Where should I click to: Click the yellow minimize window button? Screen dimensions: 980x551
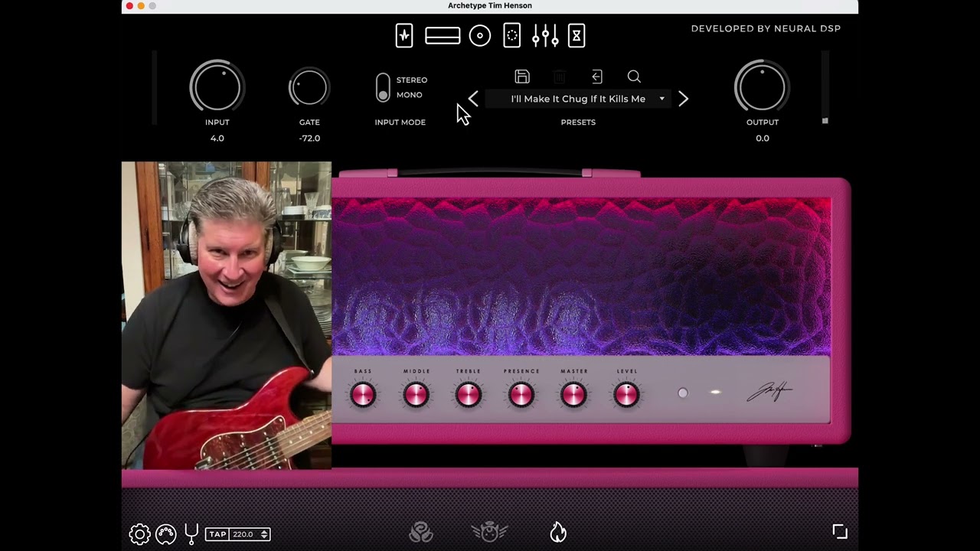[141, 6]
